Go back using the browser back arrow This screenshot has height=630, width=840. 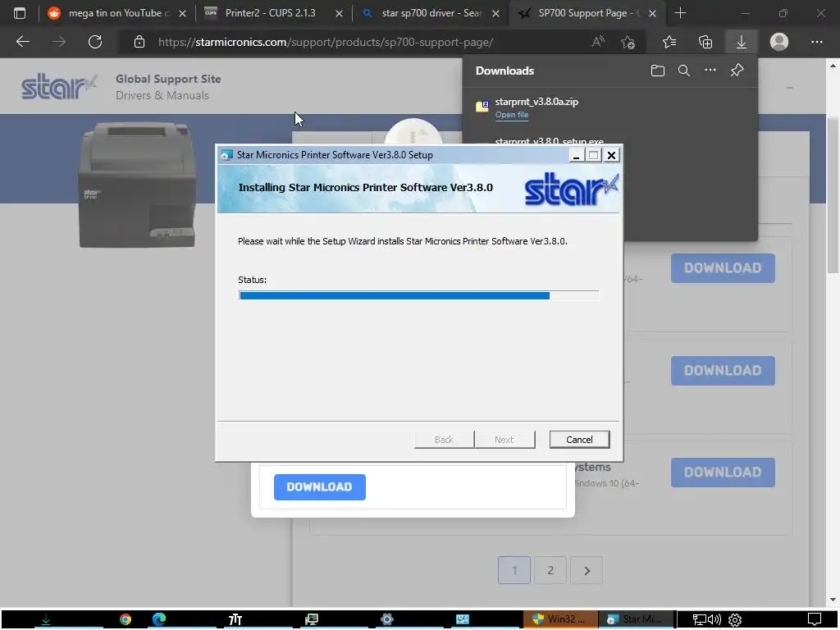click(x=22, y=42)
